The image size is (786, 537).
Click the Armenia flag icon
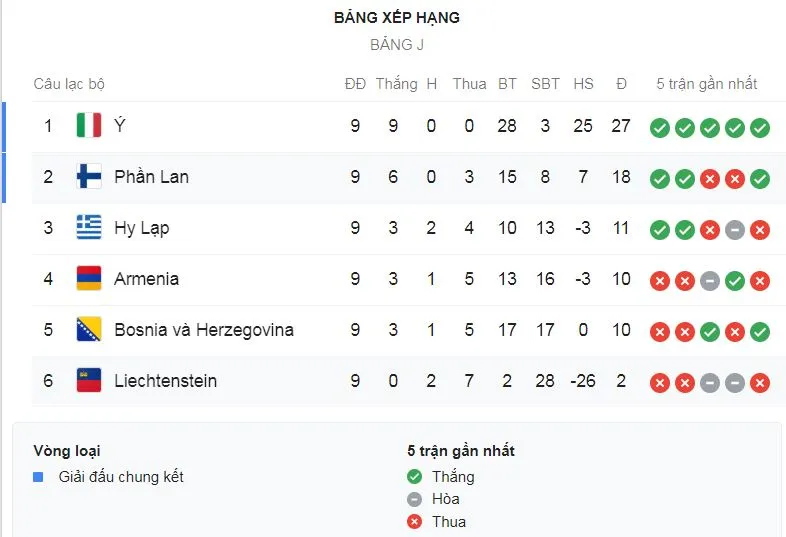89,279
